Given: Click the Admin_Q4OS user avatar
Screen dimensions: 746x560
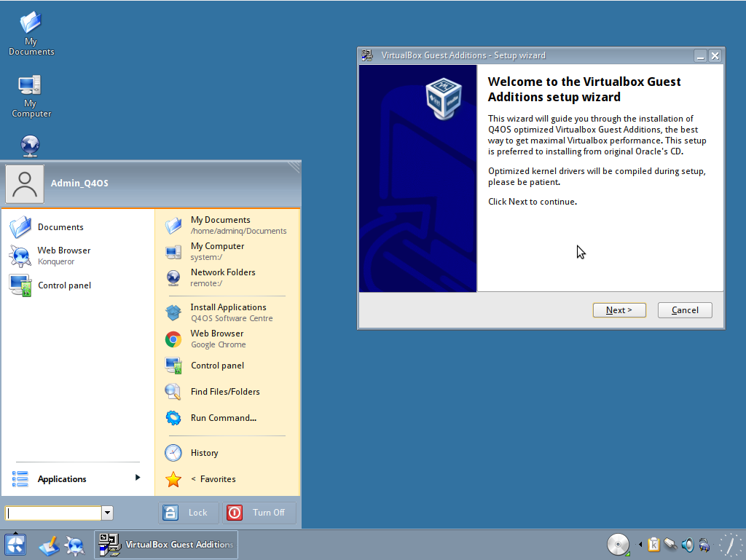Looking at the screenshot, I should (x=25, y=184).
